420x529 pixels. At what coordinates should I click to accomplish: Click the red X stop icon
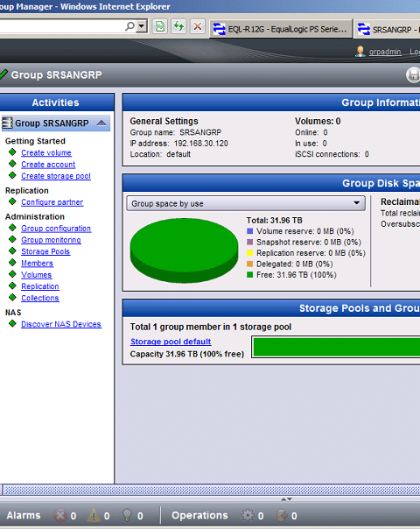[x=198, y=26]
